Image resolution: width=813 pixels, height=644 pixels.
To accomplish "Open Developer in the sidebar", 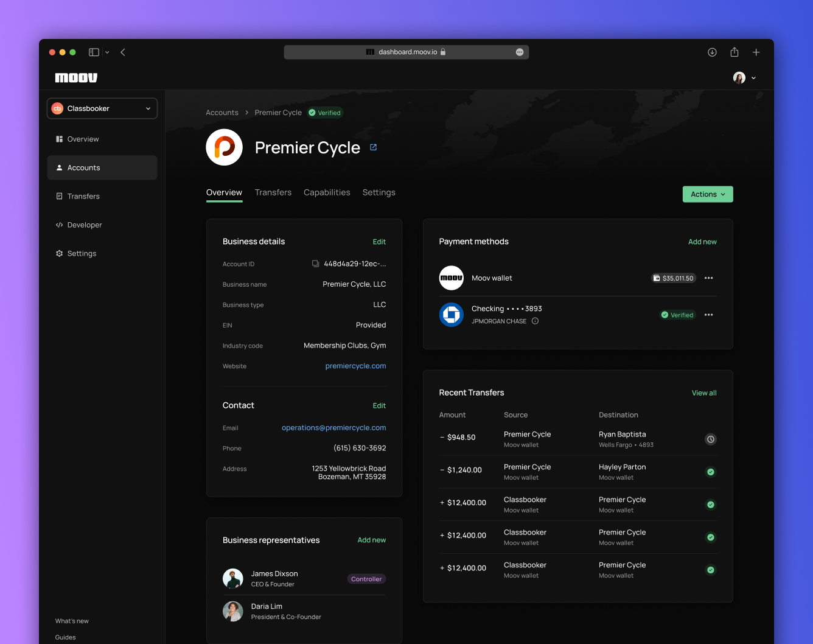I will click(102, 225).
